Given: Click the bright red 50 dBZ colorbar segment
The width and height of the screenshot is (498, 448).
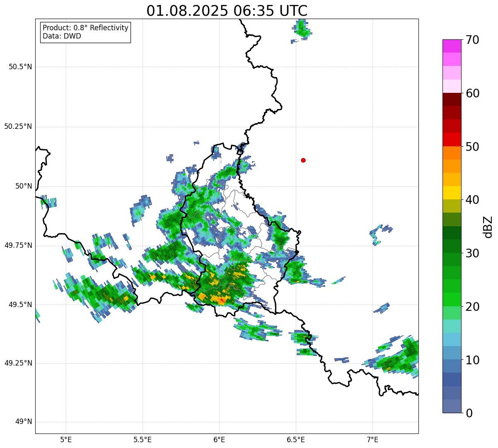Looking at the screenshot, I should pyautogui.click(x=452, y=139).
